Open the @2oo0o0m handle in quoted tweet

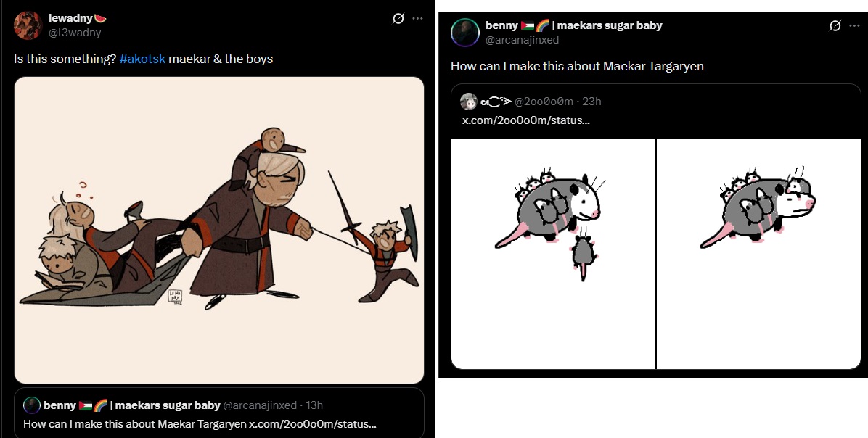[544, 102]
